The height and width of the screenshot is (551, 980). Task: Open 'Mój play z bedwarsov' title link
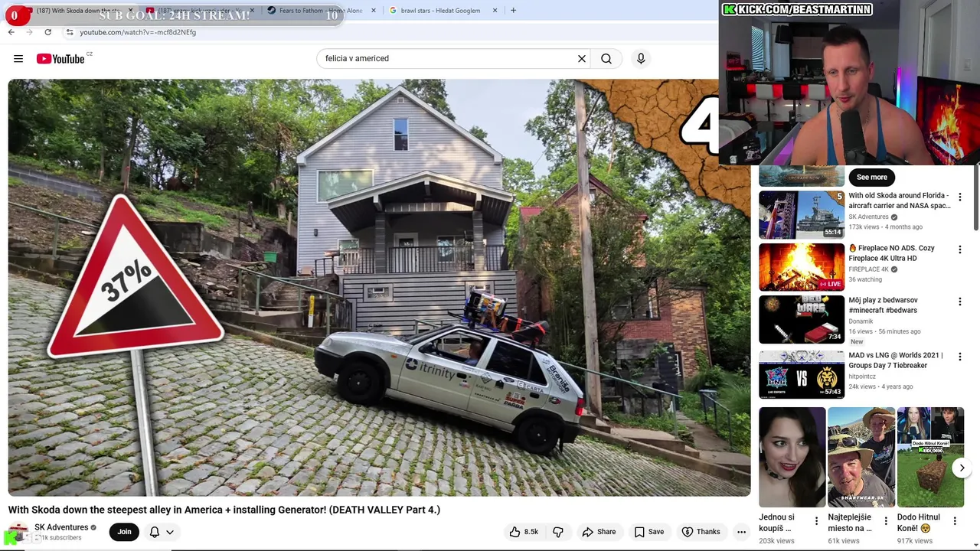(883, 305)
